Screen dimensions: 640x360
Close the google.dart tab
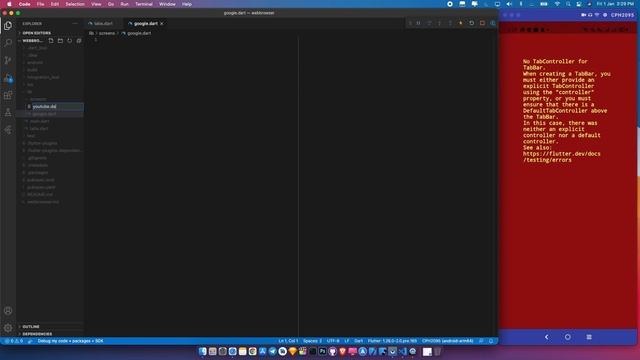pyautogui.click(x=162, y=24)
